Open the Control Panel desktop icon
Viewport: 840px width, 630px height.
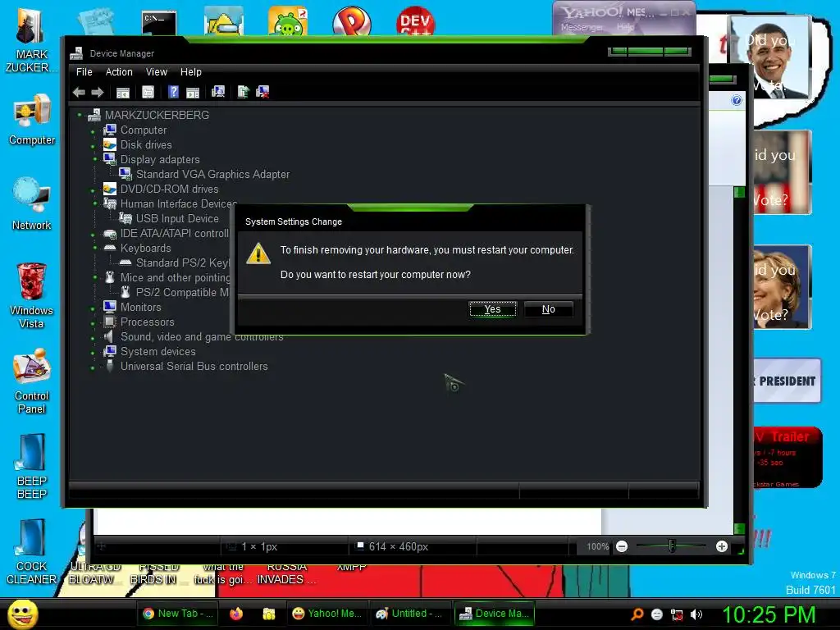coord(32,381)
